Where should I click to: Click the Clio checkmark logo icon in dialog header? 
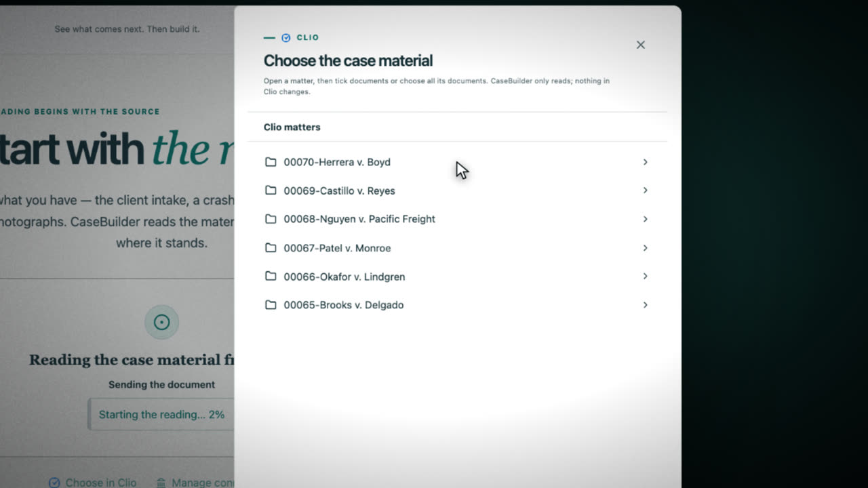point(286,38)
